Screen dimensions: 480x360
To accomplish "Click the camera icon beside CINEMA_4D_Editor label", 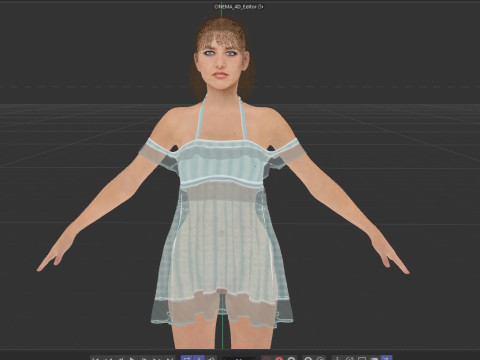I will [x=260, y=6].
